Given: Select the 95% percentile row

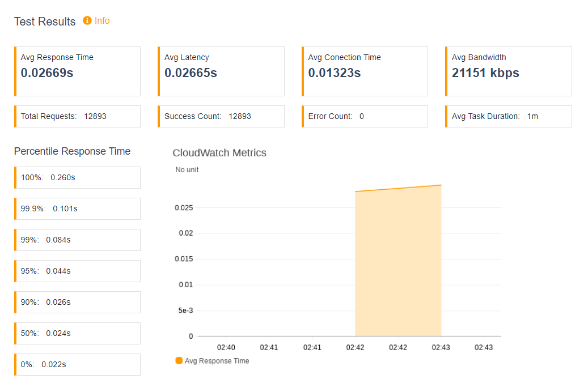Looking at the screenshot, I should click(77, 271).
